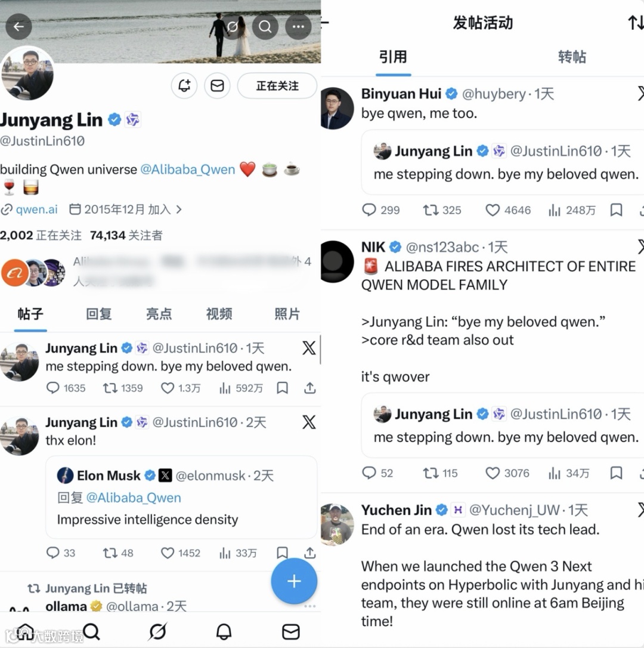This screenshot has height=648, width=644.
Task: Open the direct message envelope next to 正在关注
Action: click(x=217, y=85)
